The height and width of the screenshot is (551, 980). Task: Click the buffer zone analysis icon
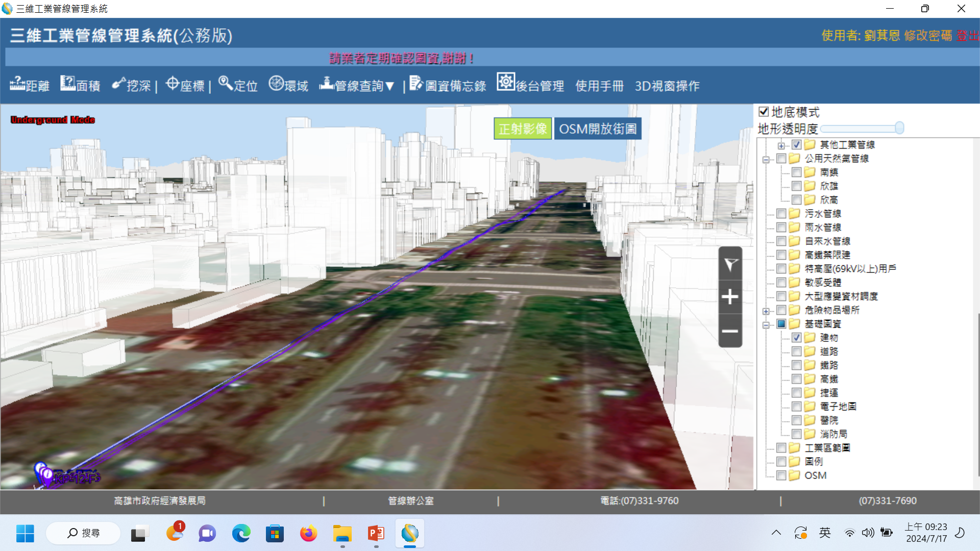click(x=276, y=83)
